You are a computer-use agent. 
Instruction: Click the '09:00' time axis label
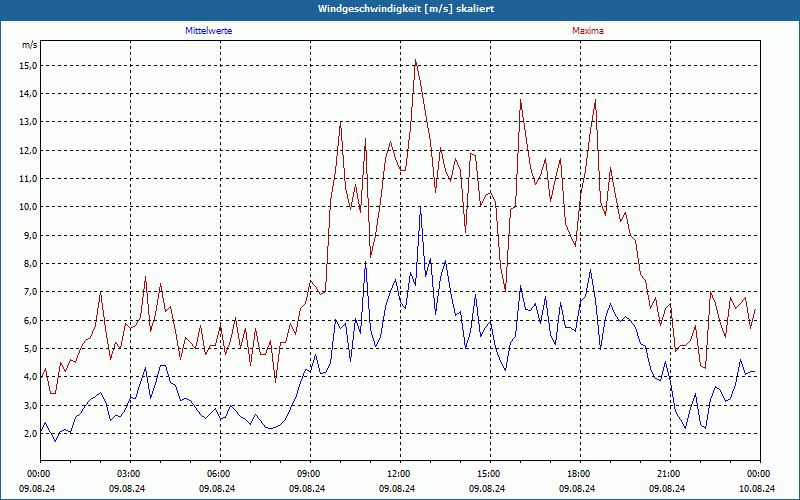[308, 474]
